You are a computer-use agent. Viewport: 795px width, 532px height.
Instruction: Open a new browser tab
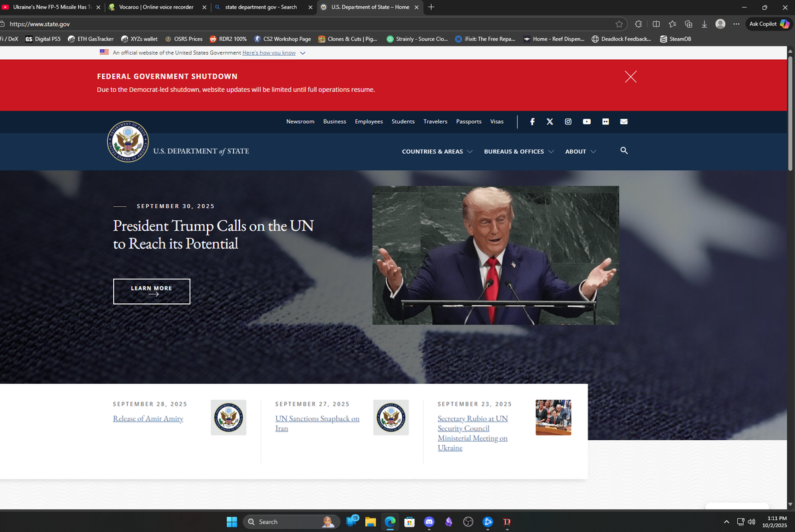coord(431,7)
